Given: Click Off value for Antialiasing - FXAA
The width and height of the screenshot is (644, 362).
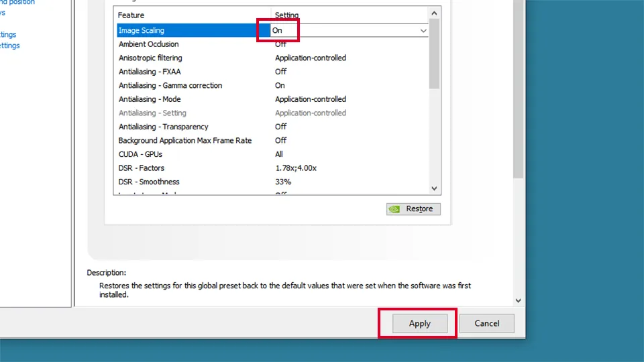Looking at the screenshot, I should pos(280,72).
